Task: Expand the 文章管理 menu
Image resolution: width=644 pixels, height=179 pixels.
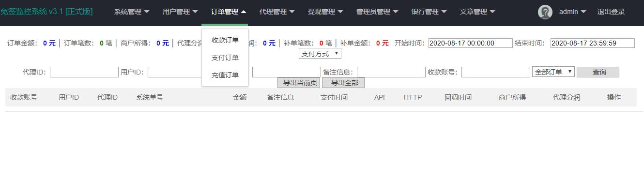Action: [x=477, y=12]
